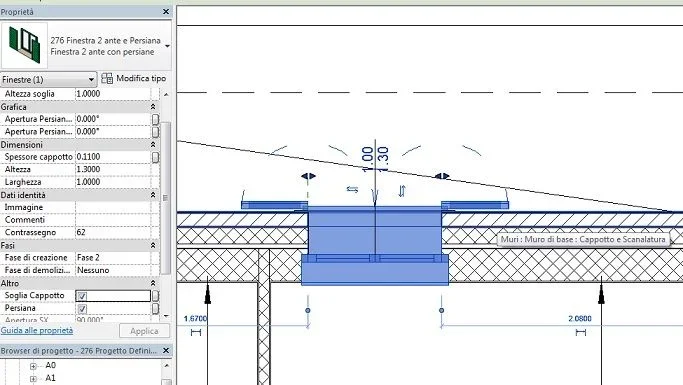Click the left shutter width grip arrow
This screenshot has height=385, width=683.
coord(308,176)
